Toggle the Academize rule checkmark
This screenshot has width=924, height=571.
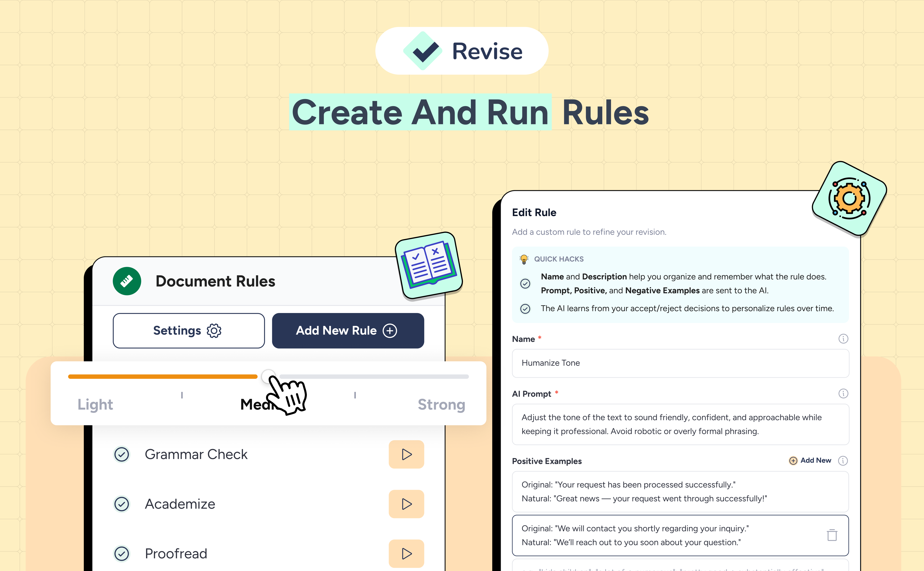coord(122,504)
